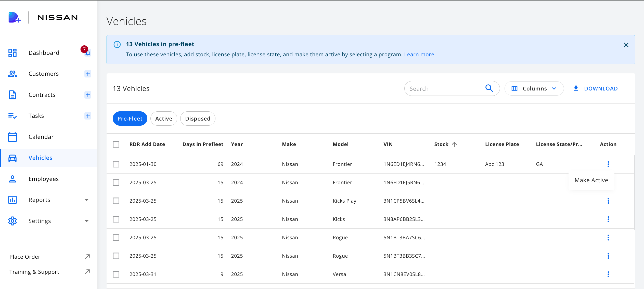This screenshot has height=289, width=644.
Task: Click the Kicks Play model cell
Action: click(x=344, y=201)
